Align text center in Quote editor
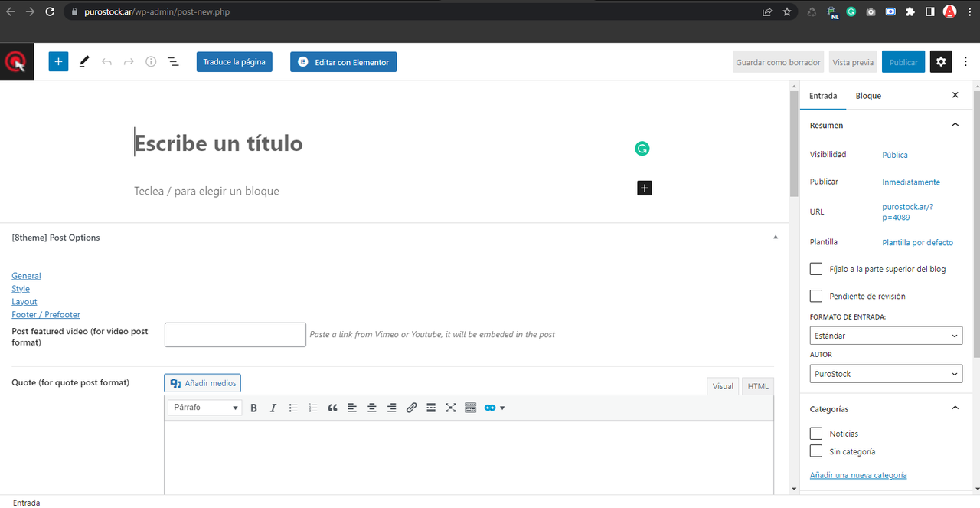Image resolution: width=980 pixels, height=508 pixels. point(372,408)
